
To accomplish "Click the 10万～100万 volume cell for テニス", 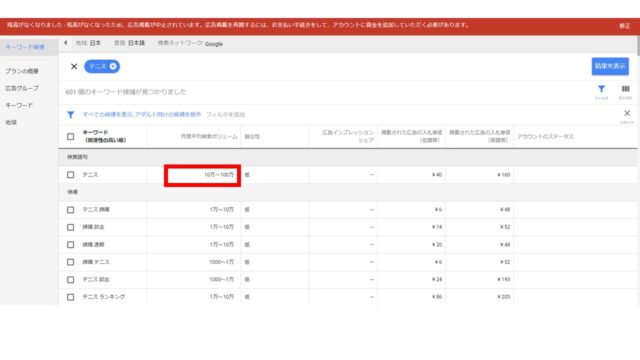I will tap(219, 175).
